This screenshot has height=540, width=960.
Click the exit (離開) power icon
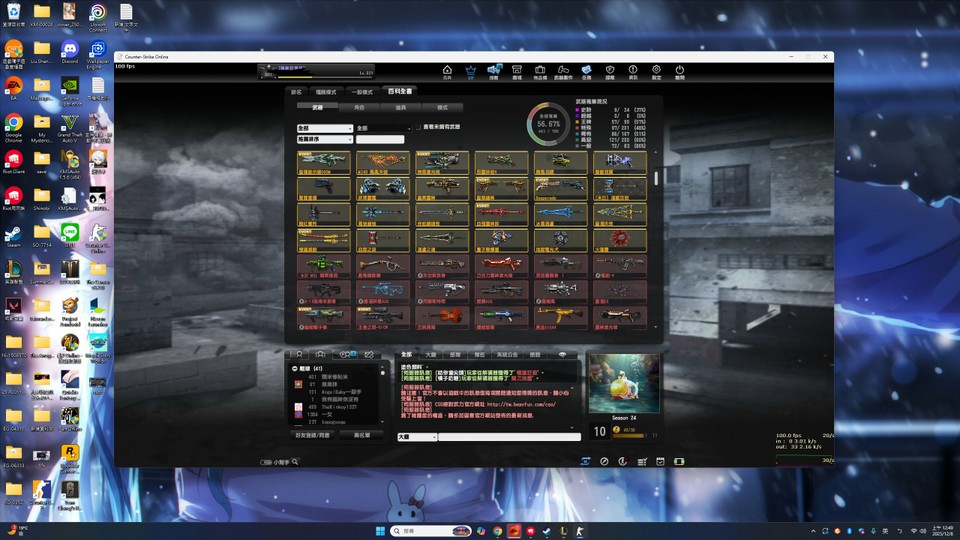[680, 72]
